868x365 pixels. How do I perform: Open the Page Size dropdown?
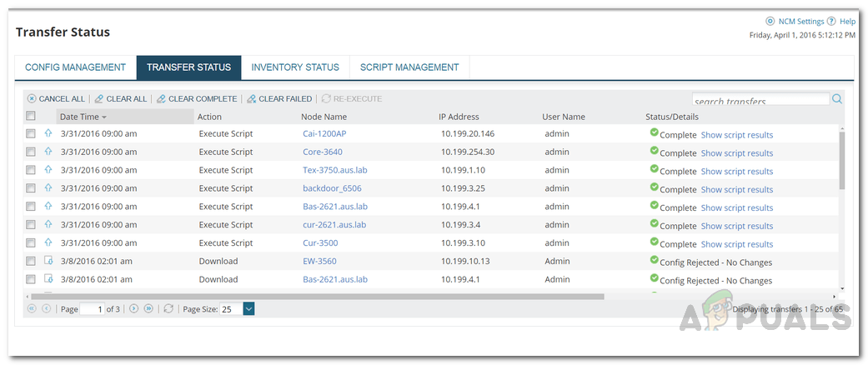(x=248, y=308)
